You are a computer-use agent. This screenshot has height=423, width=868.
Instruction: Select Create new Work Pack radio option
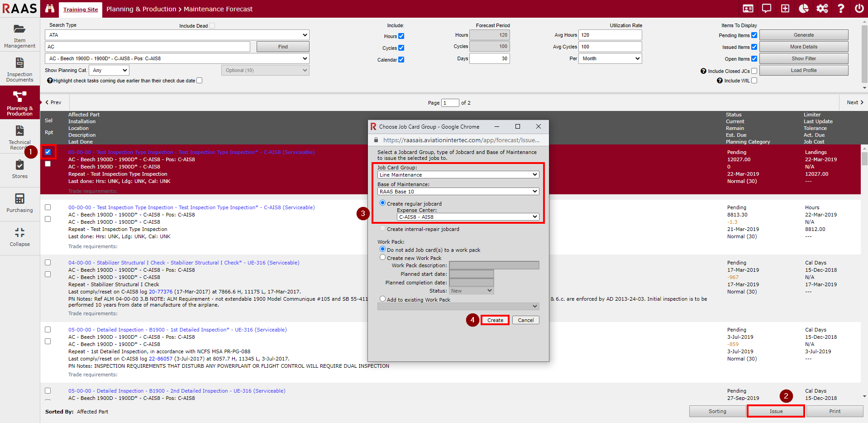[383, 258]
